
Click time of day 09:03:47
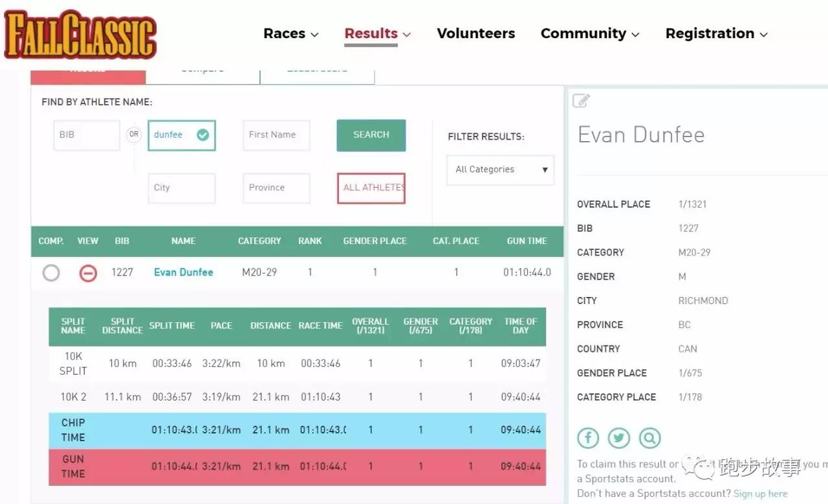(x=521, y=364)
